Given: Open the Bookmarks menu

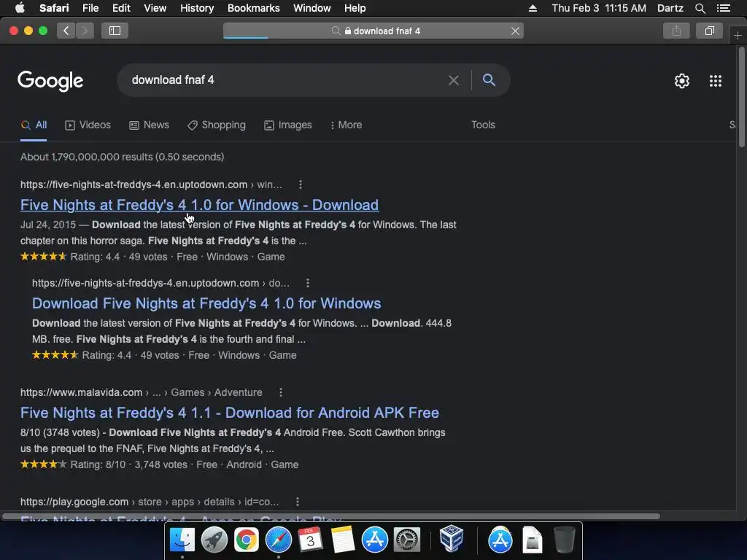Looking at the screenshot, I should pyautogui.click(x=253, y=8).
